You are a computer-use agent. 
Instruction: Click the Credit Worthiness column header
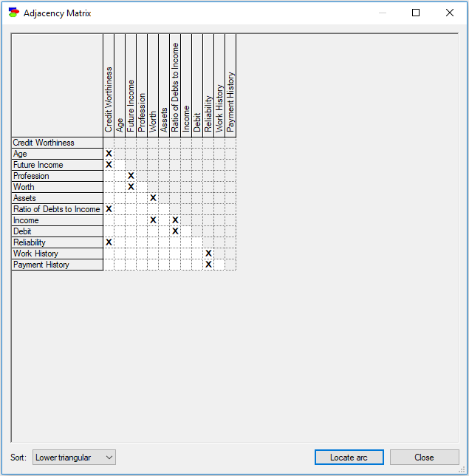coord(109,85)
